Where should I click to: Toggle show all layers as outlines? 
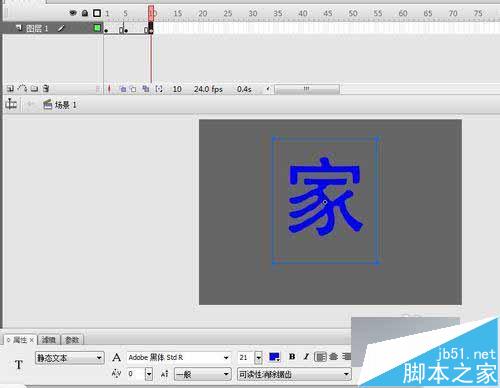[97, 13]
